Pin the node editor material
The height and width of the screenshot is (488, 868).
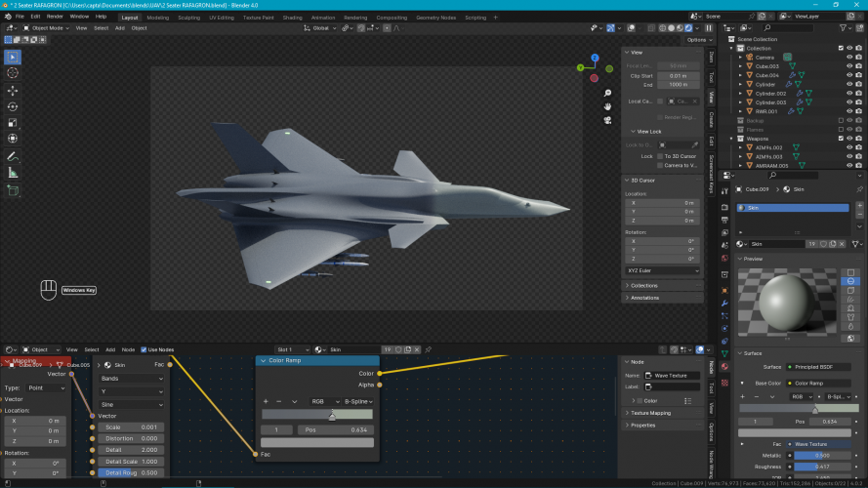(x=429, y=349)
